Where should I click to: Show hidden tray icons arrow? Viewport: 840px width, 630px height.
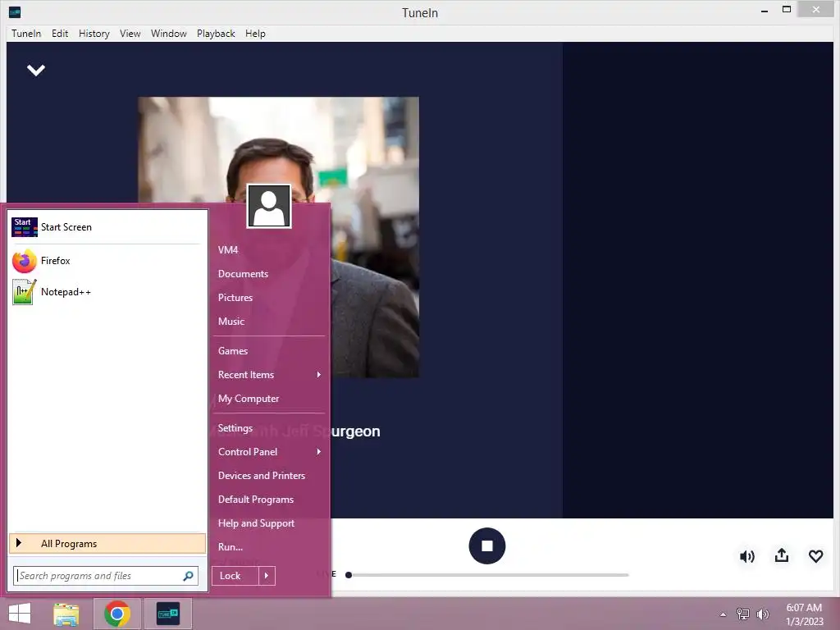[723, 614]
